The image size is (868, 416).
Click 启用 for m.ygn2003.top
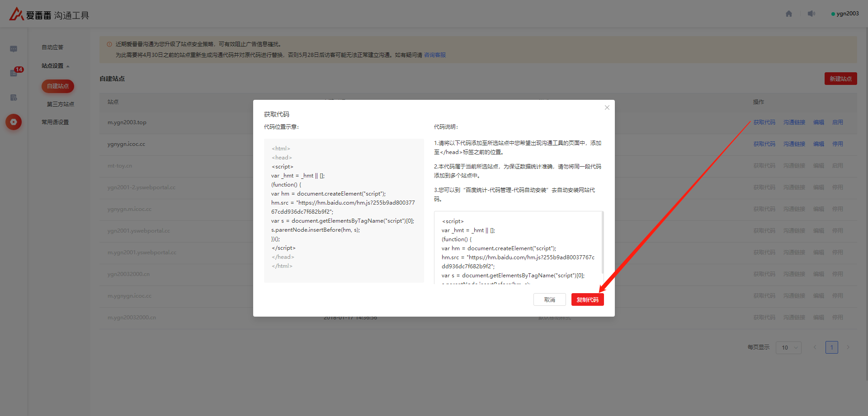click(x=838, y=122)
